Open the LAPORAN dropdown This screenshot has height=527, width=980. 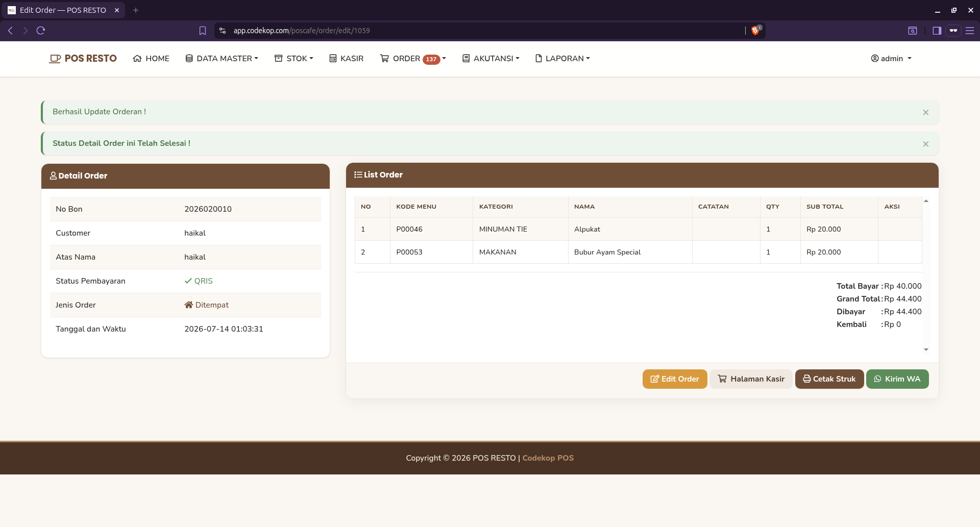point(562,59)
